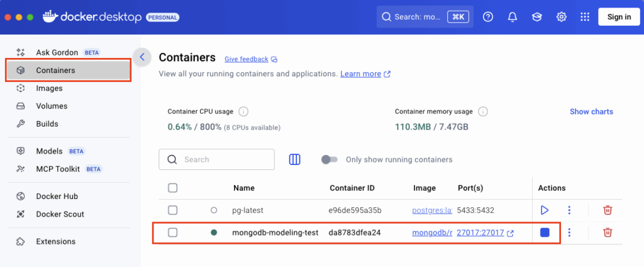The height and width of the screenshot is (267, 644).
Task: Open the 27017:27017 port link
Action: (x=480, y=233)
